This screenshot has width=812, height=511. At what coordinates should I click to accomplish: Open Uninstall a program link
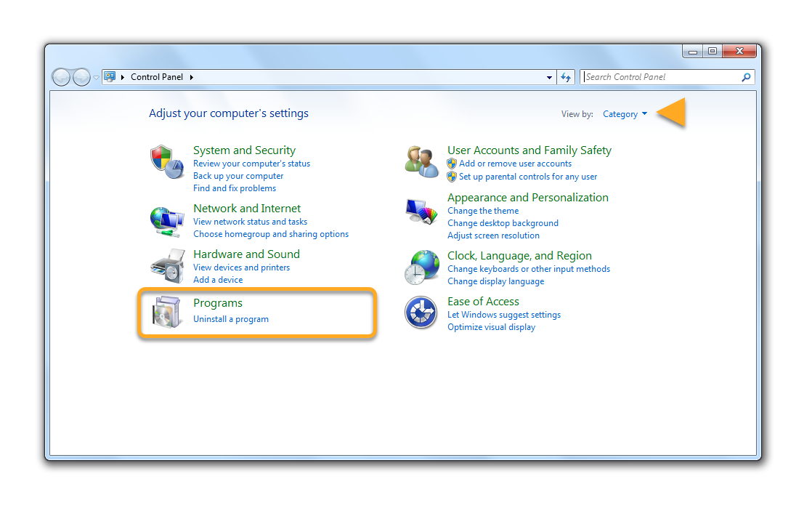click(231, 319)
